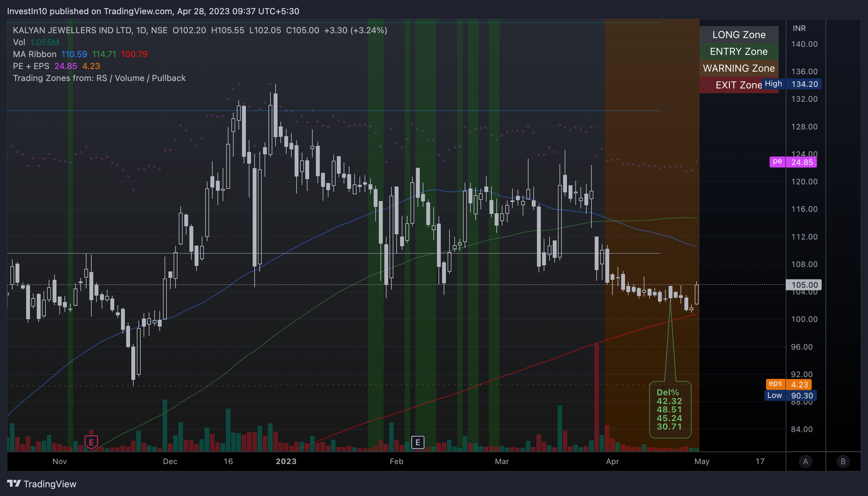Click the current price 105.00 label
The height and width of the screenshot is (496, 868).
coord(804,285)
